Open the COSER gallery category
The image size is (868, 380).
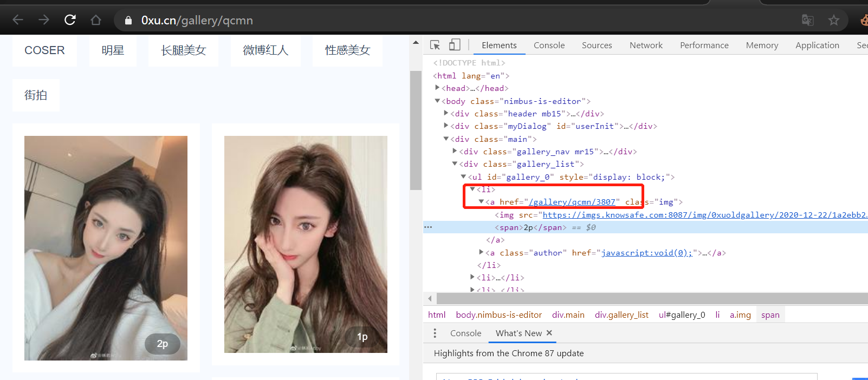click(x=44, y=50)
